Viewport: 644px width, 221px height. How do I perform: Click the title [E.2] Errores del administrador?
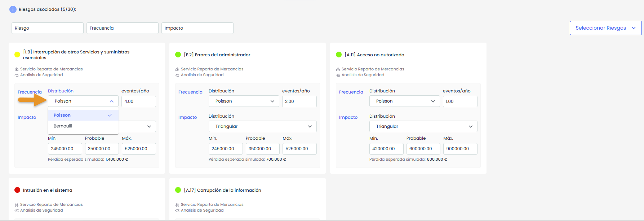click(217, 55)
